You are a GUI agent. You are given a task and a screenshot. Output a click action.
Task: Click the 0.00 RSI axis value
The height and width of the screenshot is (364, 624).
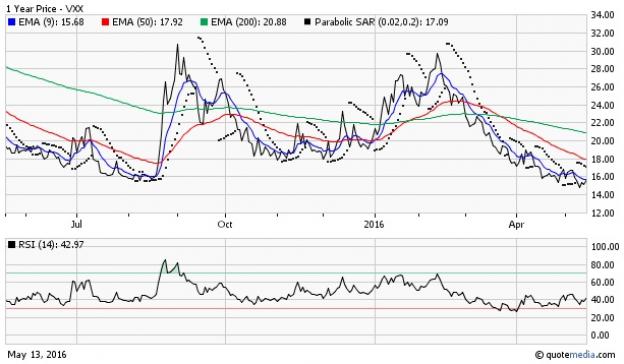(x=600, y=335)
